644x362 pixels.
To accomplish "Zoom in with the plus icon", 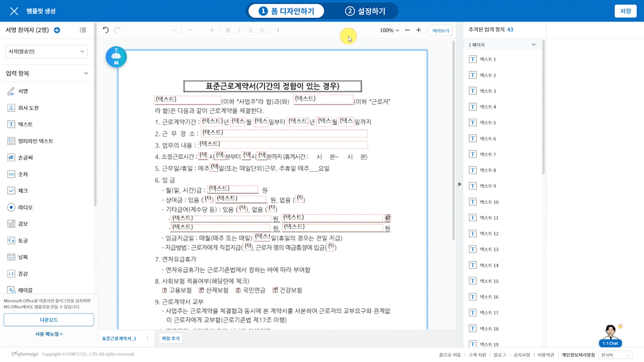I will click(x=419, y=30).
